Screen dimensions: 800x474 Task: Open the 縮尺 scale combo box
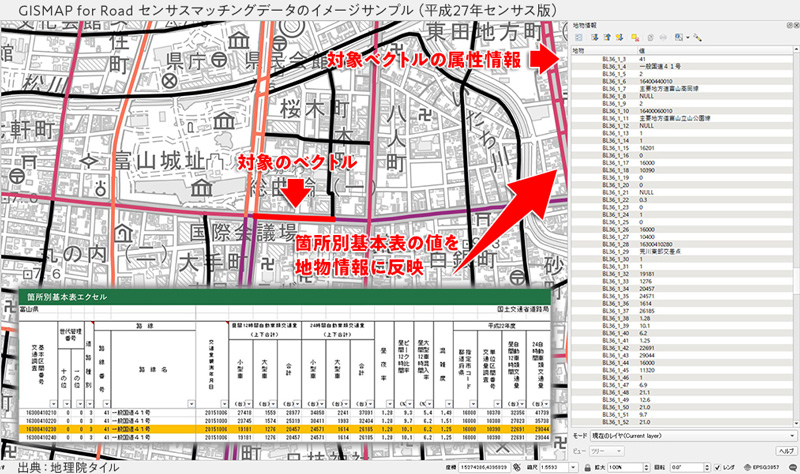(557, 467)
